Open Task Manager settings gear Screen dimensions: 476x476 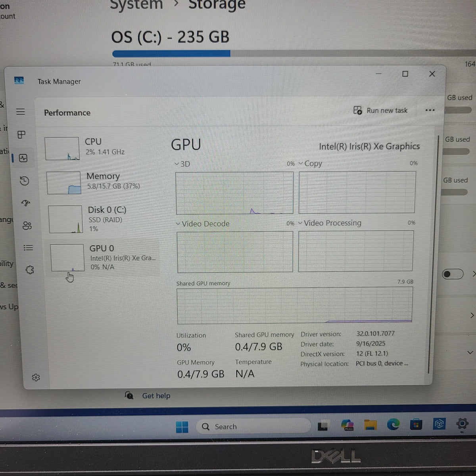(x=36, y=377)
